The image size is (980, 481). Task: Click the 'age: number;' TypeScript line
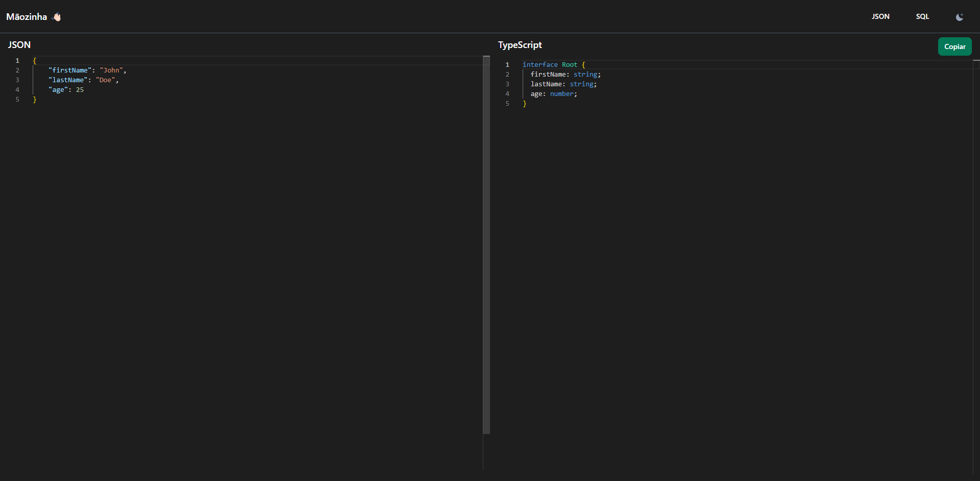(554, 94)
